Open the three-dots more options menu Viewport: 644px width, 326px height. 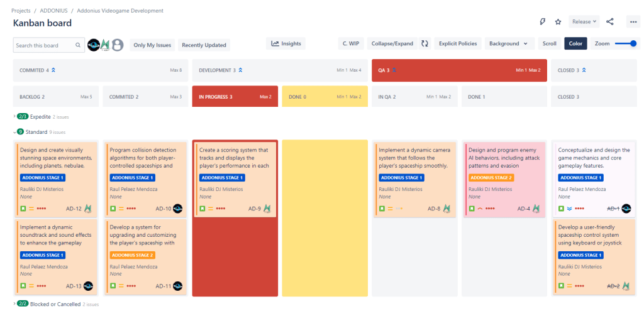point(633,22)
